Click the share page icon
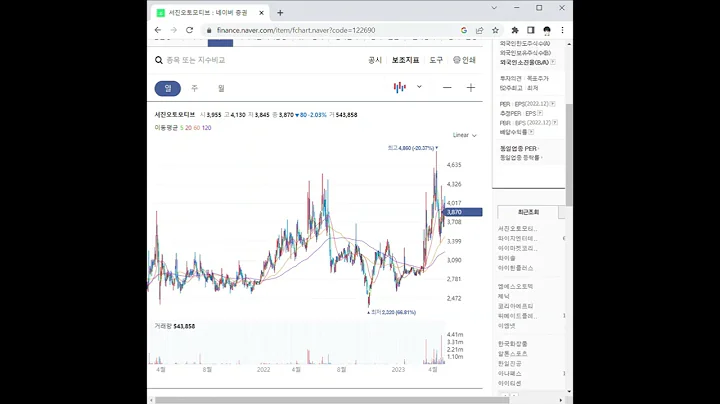 click(x=479, y=30)
